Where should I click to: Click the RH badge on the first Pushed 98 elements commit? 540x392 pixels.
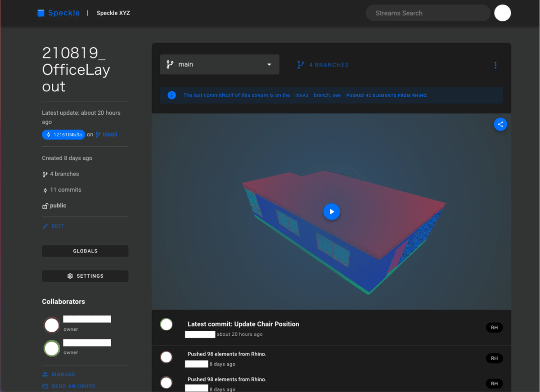[494, 358]
